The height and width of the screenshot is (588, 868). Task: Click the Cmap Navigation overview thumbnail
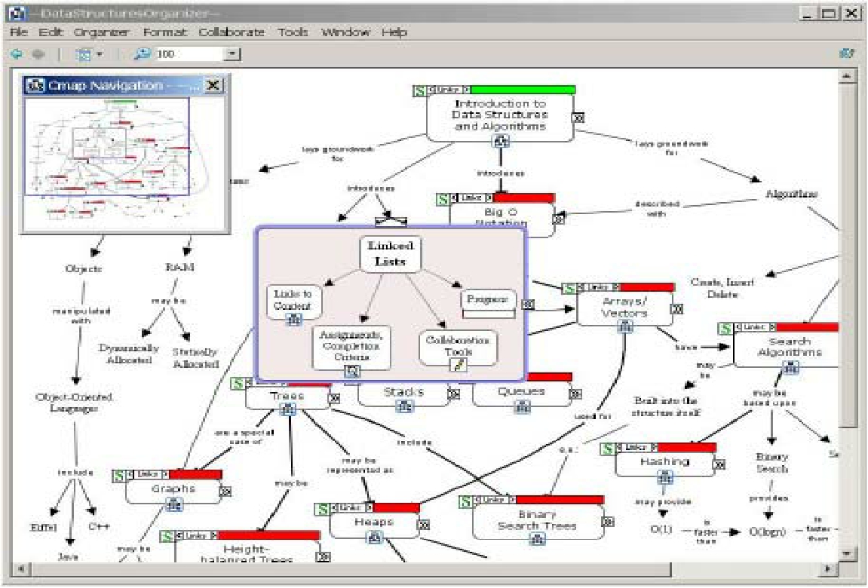point(125,163)
